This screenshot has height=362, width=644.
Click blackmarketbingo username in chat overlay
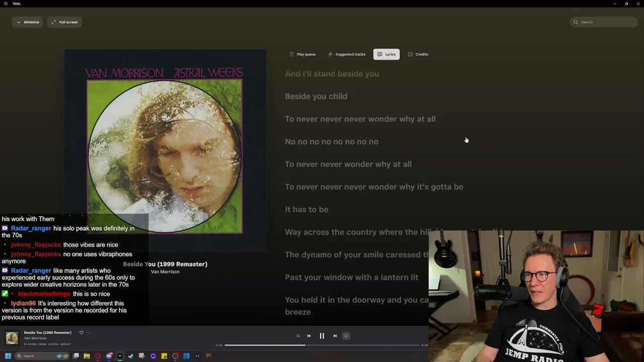44,294
